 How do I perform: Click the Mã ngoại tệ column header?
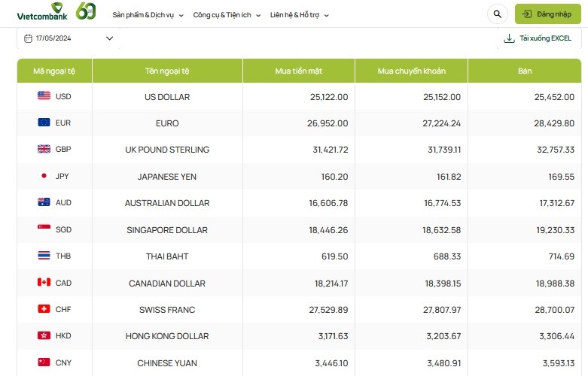pos(54,71)
